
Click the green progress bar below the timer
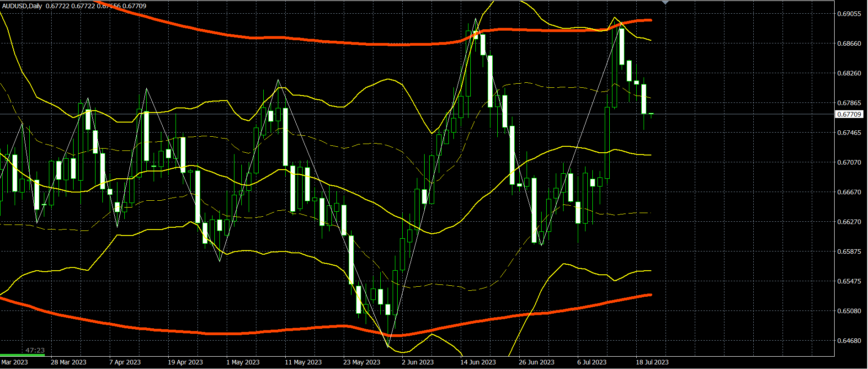[x=22, y=355]
